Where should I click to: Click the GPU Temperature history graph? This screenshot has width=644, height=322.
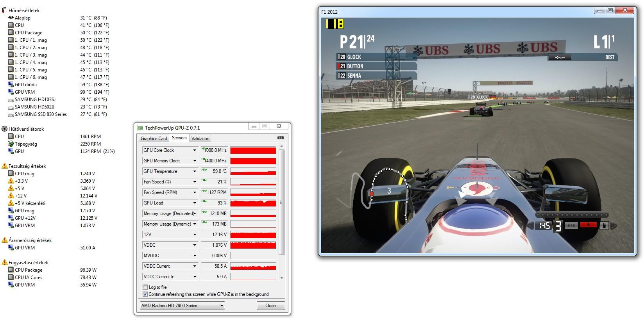[253, 171]
